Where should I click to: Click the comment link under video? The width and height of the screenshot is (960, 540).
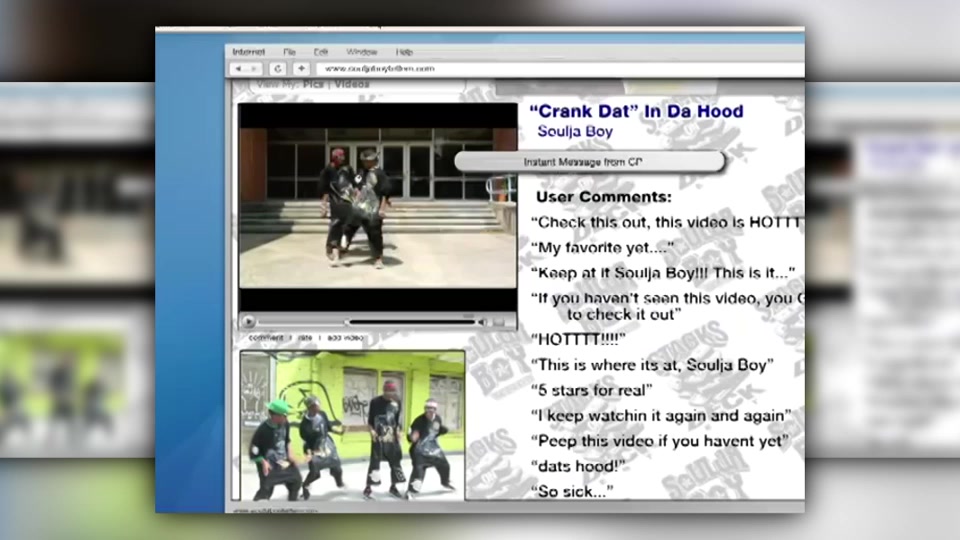(x=266, y=337)
